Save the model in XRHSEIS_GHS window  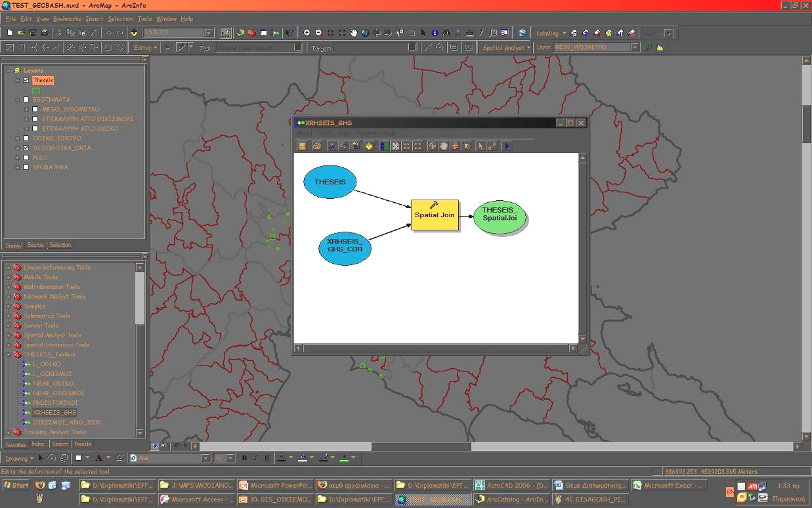click(302, 146)
